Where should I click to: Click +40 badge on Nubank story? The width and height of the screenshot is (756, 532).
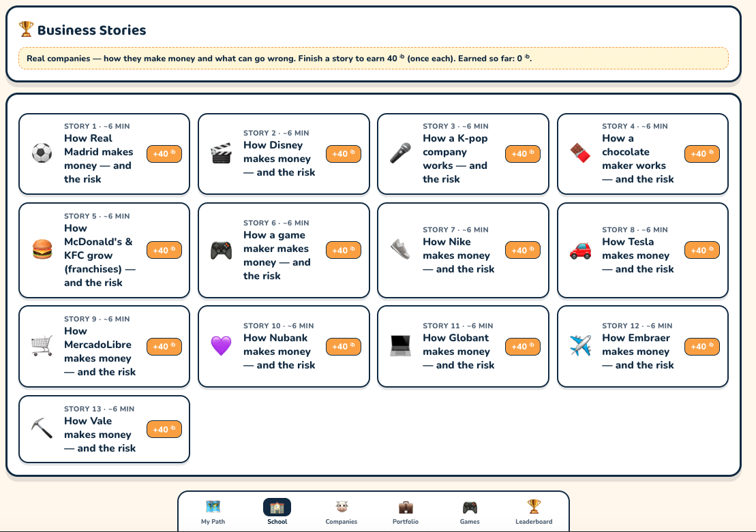[344, 346]
